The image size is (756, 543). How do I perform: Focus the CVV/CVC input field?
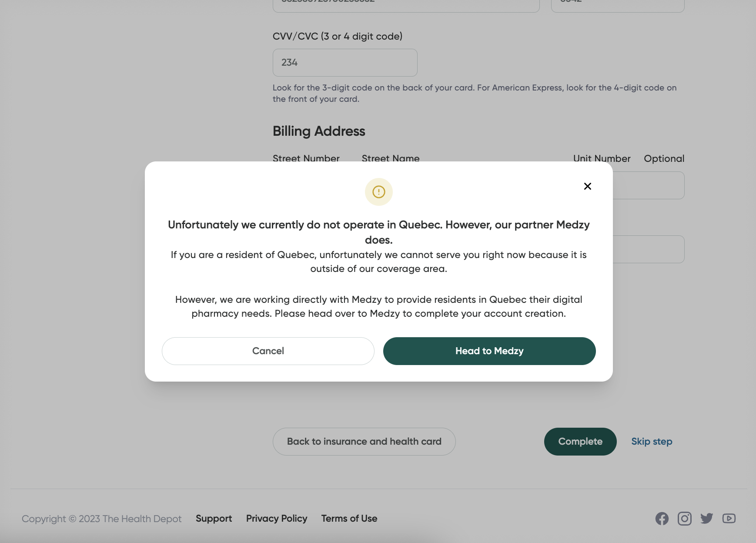pyautogui.click(x=345, y=63)
